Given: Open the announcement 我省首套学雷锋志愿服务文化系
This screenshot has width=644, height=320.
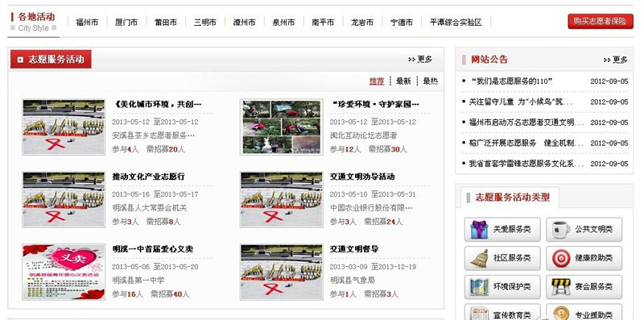Looking at the screenshot, I should (526, 164).
